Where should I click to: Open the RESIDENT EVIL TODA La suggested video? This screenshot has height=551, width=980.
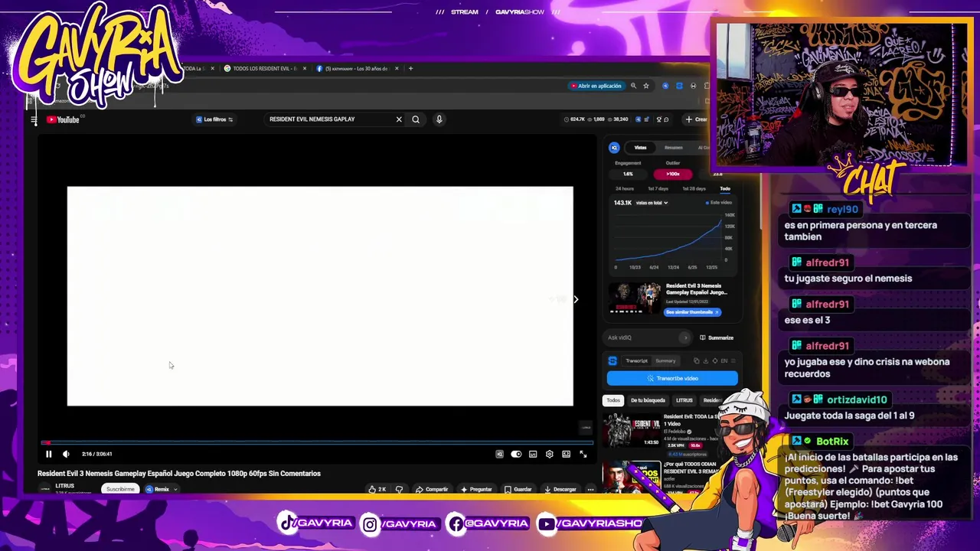[631, 430]
